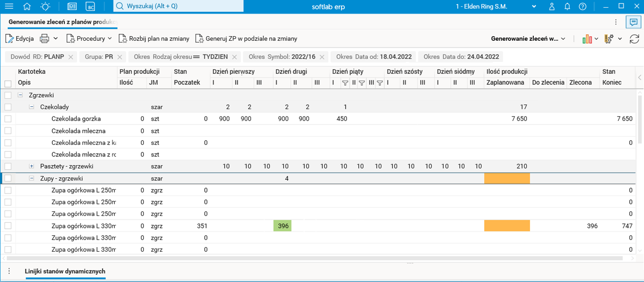Remove the Okres Symbol 2022/16 filter
This screenshot has height=282, width=644.
click(322, 57)
